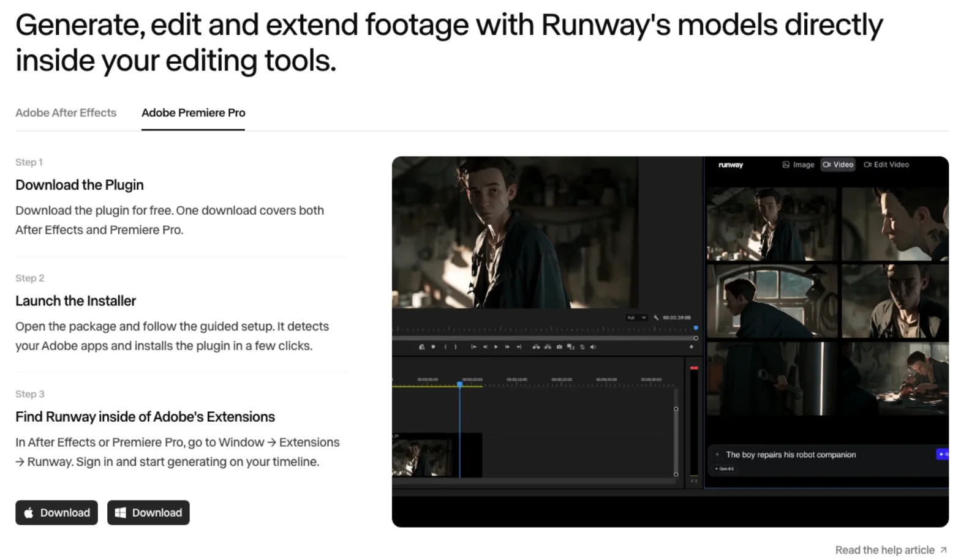980x560 pixels.
Task: Open the Full playback resolution dropdown
Action: (x=637, y=318)
